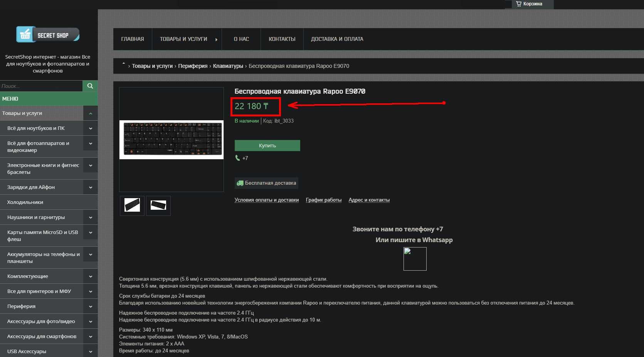Open the ГЛАВНАЯ nav item

coord(133,39)
